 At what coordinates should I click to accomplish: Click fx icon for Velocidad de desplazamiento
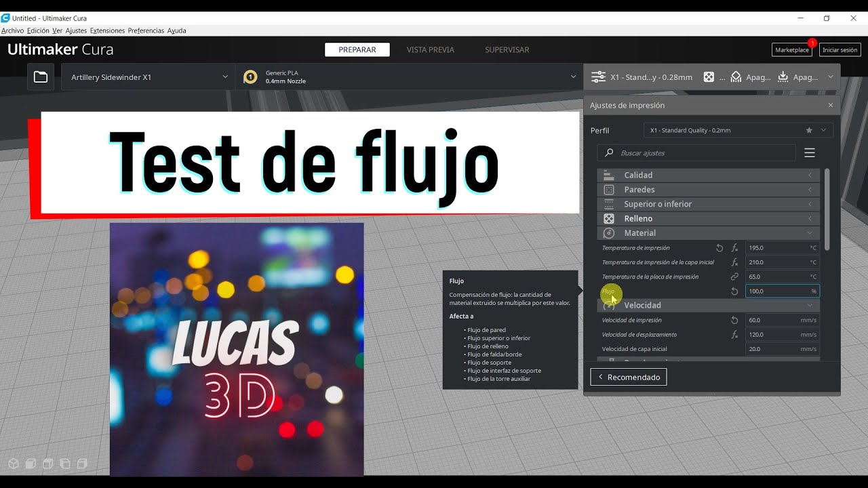click(734, 335)
